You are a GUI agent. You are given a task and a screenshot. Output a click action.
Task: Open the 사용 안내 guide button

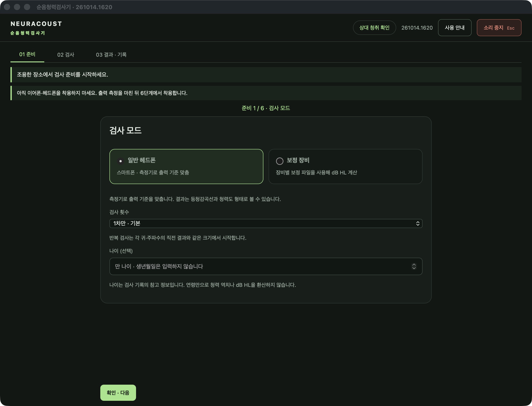pyautogui.click(x=455, y=27)
